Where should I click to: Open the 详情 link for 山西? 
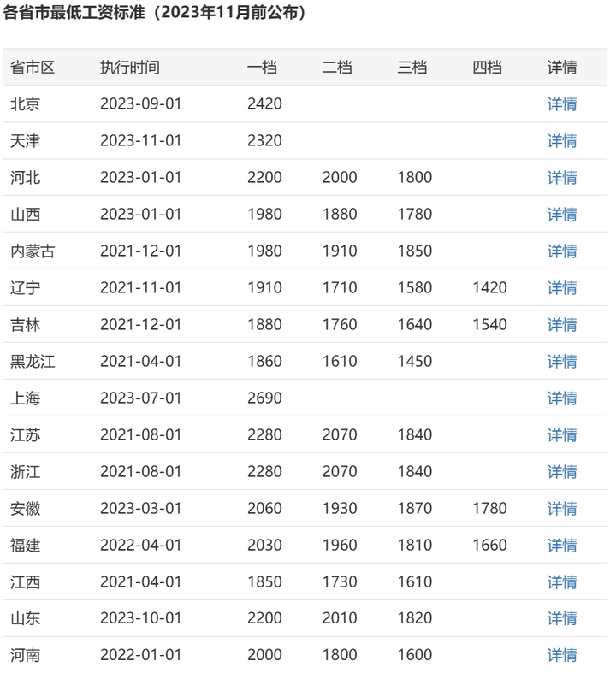(561, 214)
